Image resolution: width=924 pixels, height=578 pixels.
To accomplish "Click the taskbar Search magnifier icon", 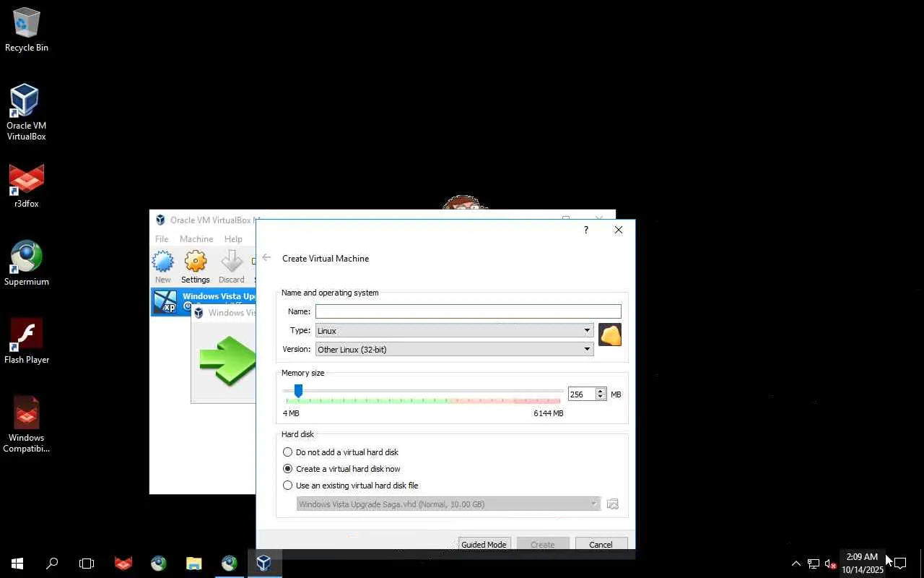I will [x=52, y=564].
